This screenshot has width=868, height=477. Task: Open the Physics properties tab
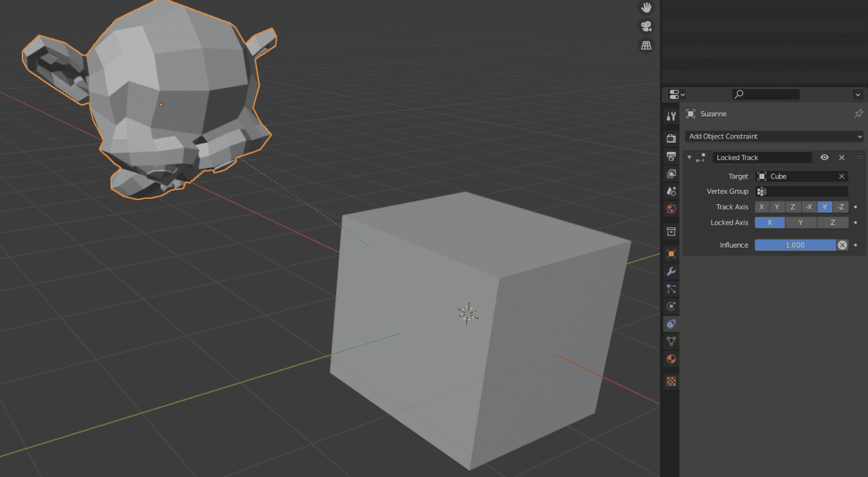671,306
